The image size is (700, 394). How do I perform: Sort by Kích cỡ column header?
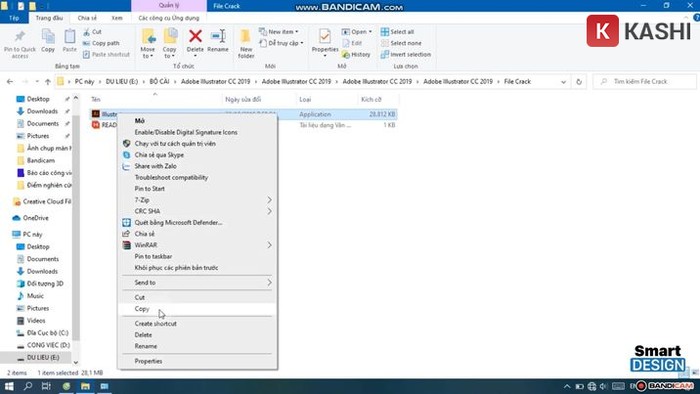click(371, 100)
